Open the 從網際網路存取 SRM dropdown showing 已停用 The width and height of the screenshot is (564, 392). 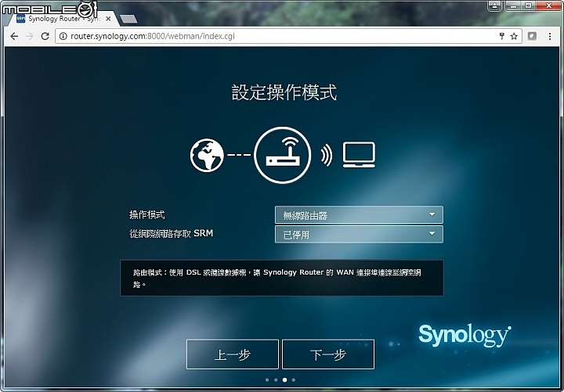[x=359, y=234]
